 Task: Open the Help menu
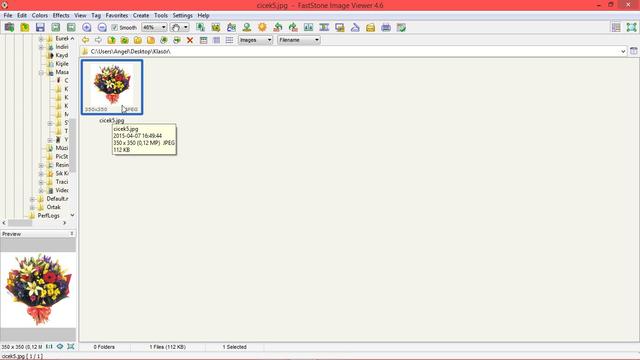pyautogui.click(x=203, y=15)
